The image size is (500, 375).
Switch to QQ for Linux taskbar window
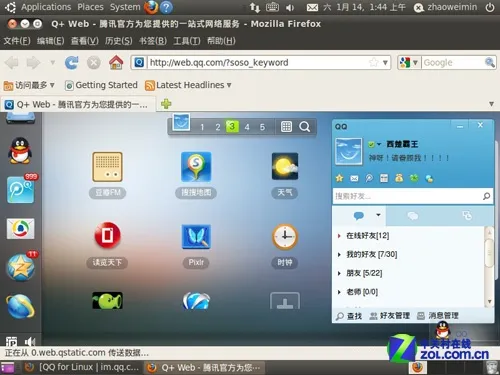coord(82,367)
